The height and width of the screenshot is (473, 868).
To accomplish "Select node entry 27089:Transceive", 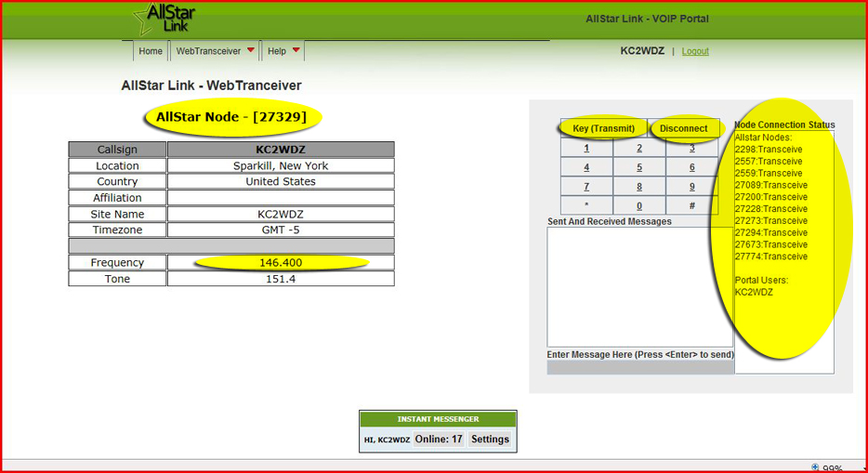I will tap(771, 185).
